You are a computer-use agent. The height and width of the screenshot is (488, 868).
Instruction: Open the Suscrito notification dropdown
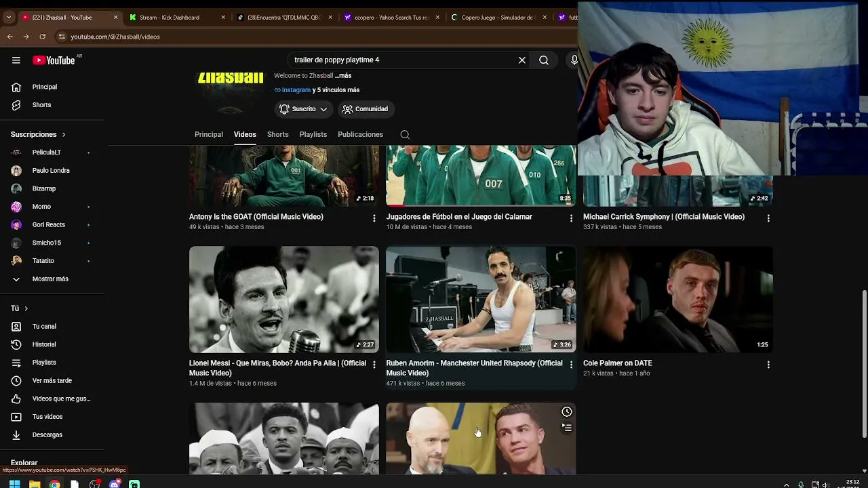tap(304, 109)
